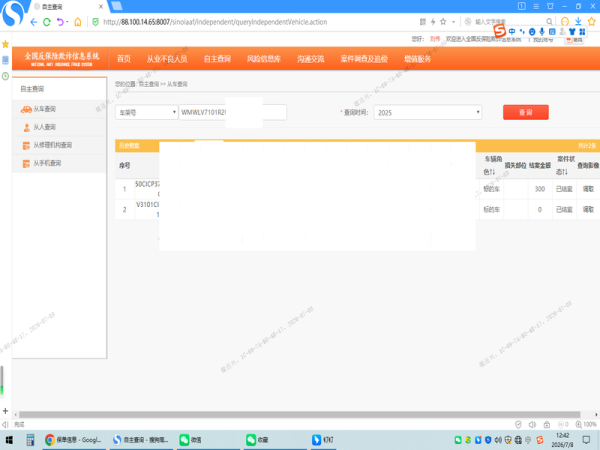Open the browser home page icon

[78, 22]
